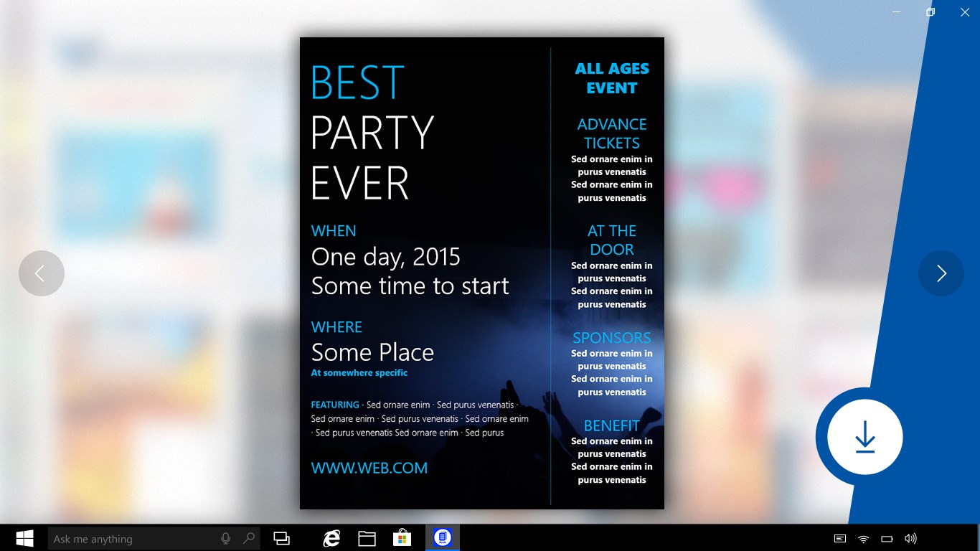Click the WHEN label on the flyer
Screen dimensions: 980x551
pos(334,231)
